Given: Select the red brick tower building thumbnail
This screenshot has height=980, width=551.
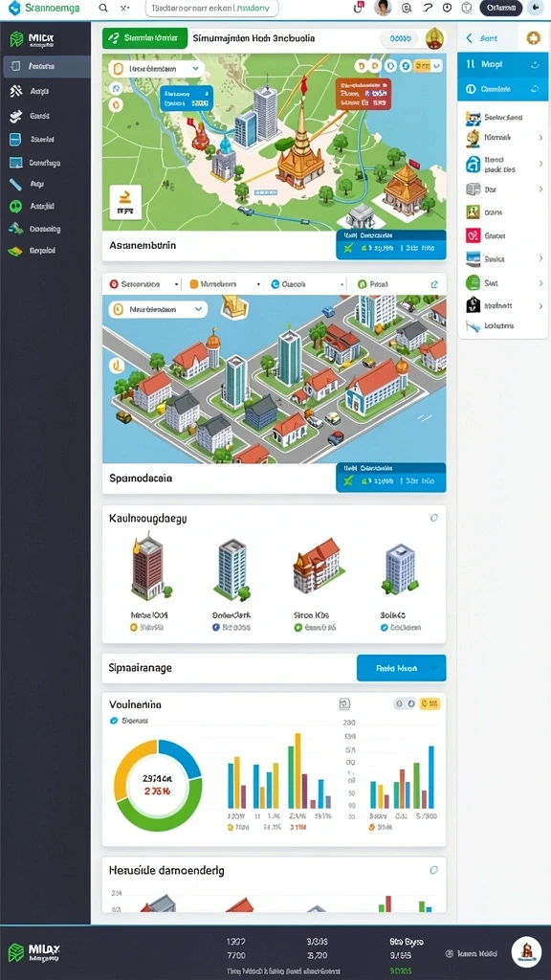Looking at the screenshot, I should (x=148, y=566).
